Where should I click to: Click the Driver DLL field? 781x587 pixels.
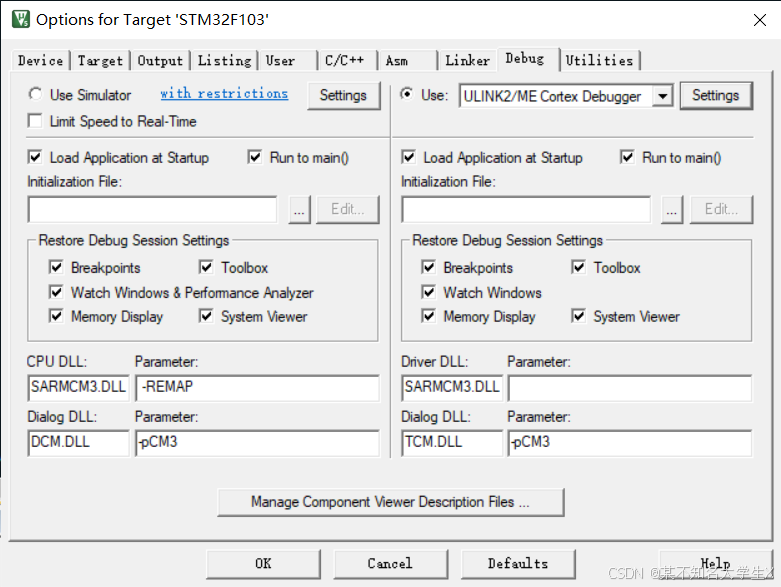(452, 388)
